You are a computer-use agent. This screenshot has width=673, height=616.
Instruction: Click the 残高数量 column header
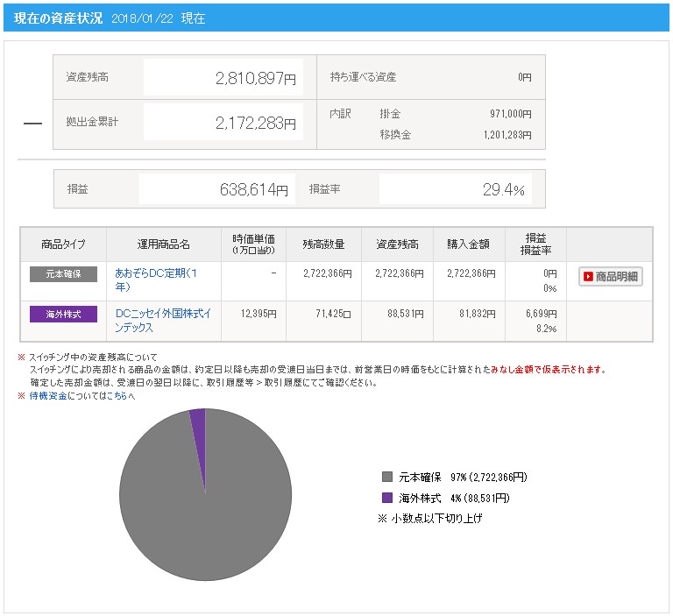323,244
